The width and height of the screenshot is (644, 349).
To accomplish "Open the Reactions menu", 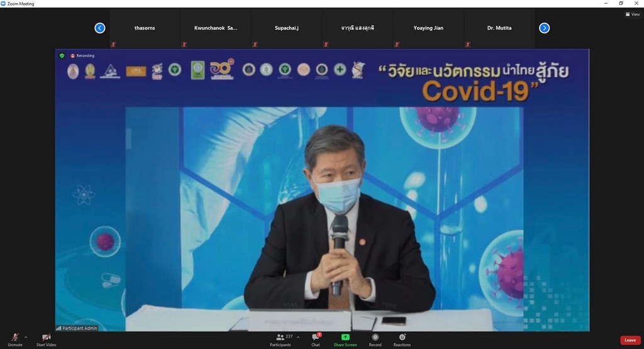I will click(402, 340).
